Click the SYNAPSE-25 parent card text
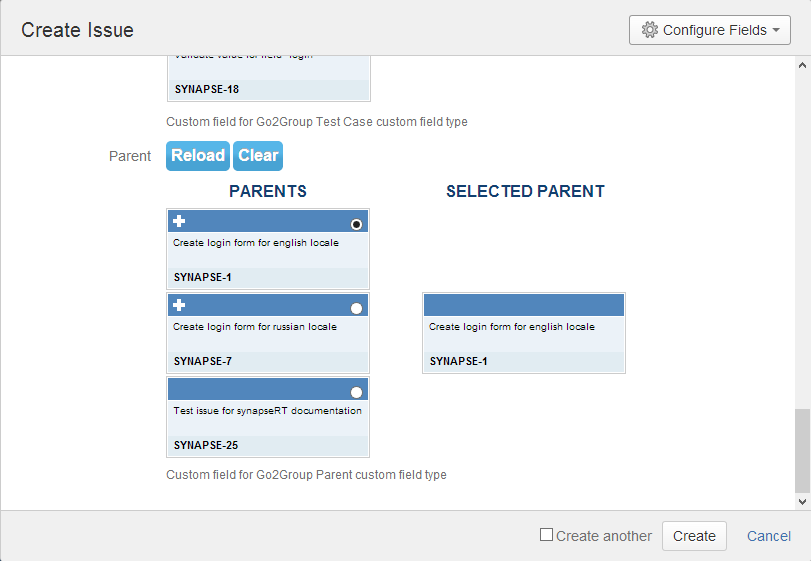This screenshot has height=561, width=811. (267, 410)
